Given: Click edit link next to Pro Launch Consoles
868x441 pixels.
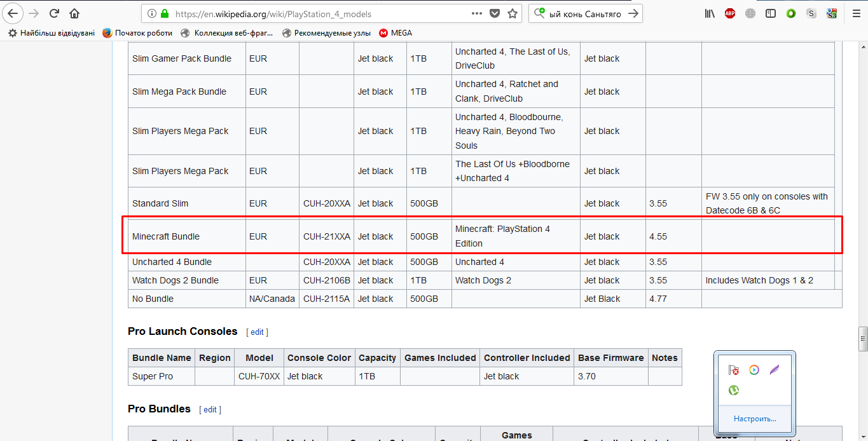Looking at the screenshot, I should point(257,332).
